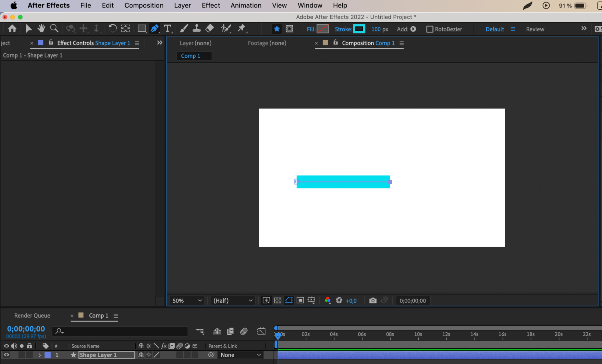602x364 pixels.
Task: Hide Shape Layer 1 eye toggle
Action: click(6, 355)
